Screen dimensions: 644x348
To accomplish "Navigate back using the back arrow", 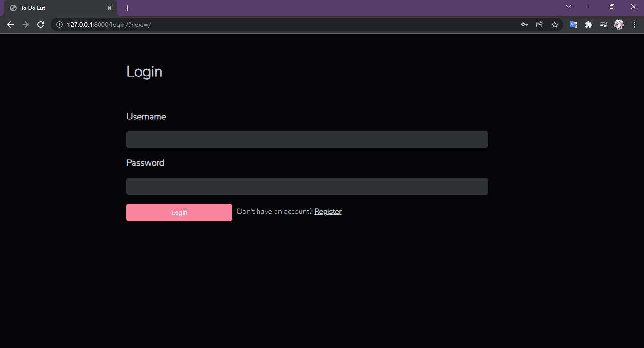I will point(10,24).
